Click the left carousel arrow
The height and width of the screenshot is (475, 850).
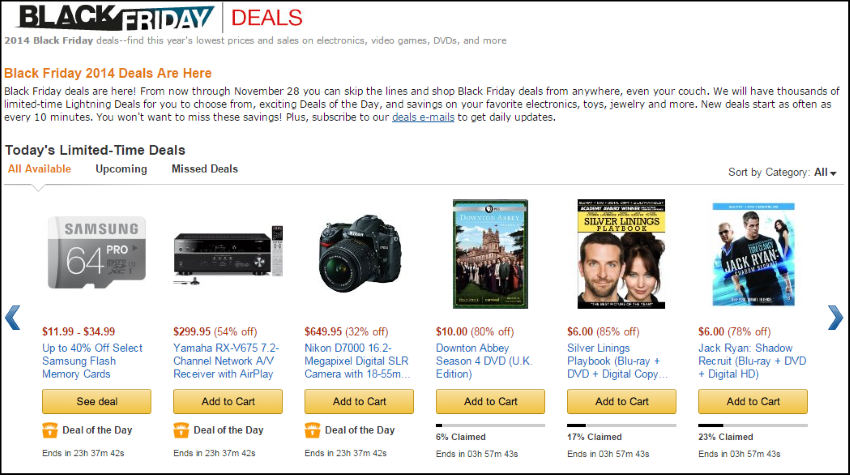click(x=13, y=318)
